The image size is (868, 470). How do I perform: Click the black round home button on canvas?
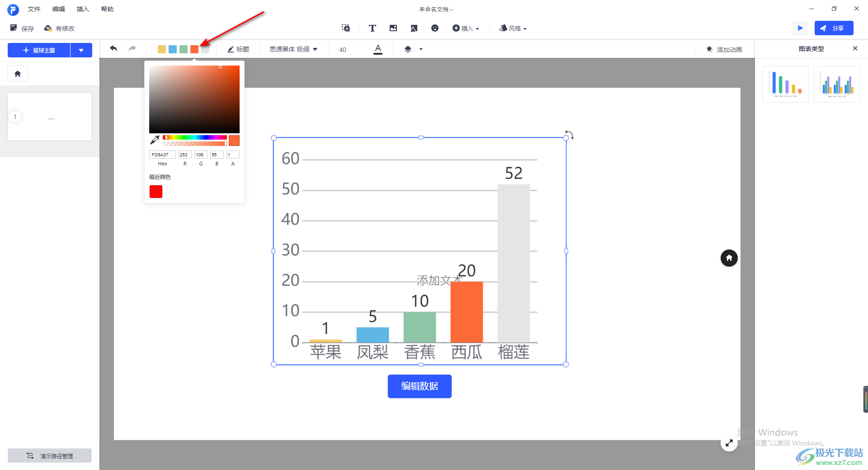pos(729,258)
